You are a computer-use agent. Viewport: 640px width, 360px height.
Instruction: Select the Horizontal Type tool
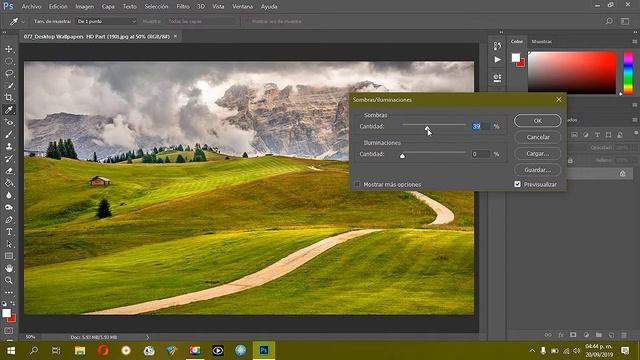[x=9, y=232]
